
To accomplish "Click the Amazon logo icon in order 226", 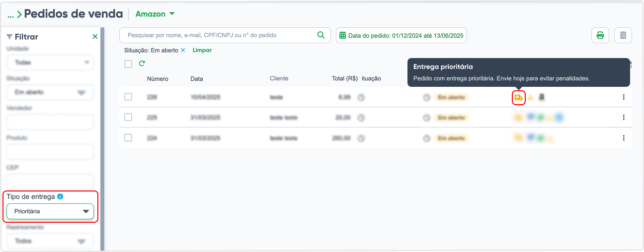I will click(542, 98).
